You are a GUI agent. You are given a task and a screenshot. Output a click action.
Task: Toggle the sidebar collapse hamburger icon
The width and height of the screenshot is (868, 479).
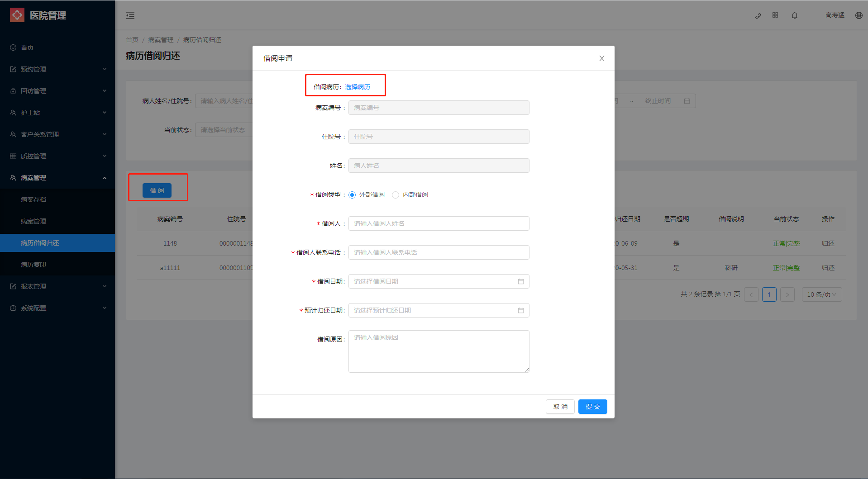(x=130, y=15)
